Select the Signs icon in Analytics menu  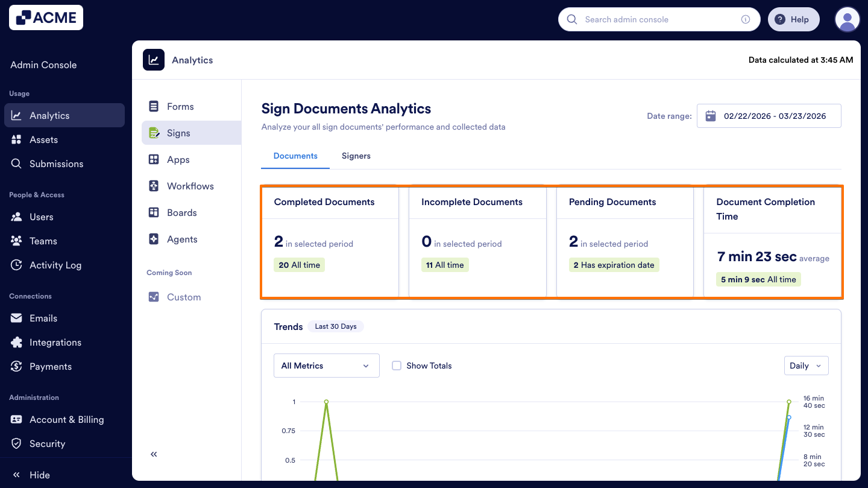tap(155, 133)
